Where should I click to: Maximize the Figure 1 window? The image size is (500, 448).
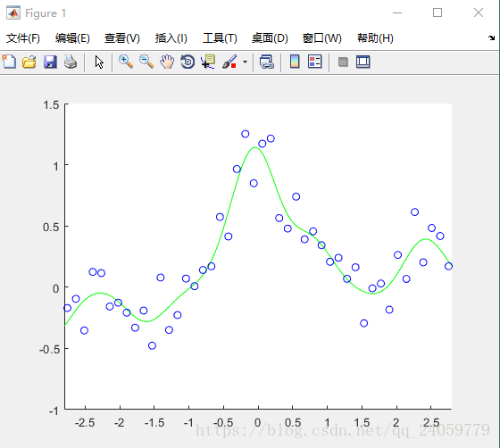pyautogui.click(x=437, y=12)
